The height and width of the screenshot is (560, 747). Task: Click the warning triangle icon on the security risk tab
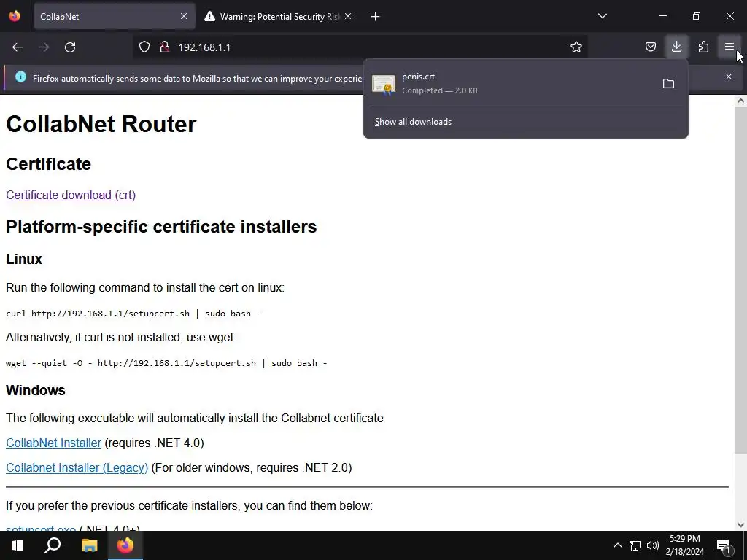209,16
